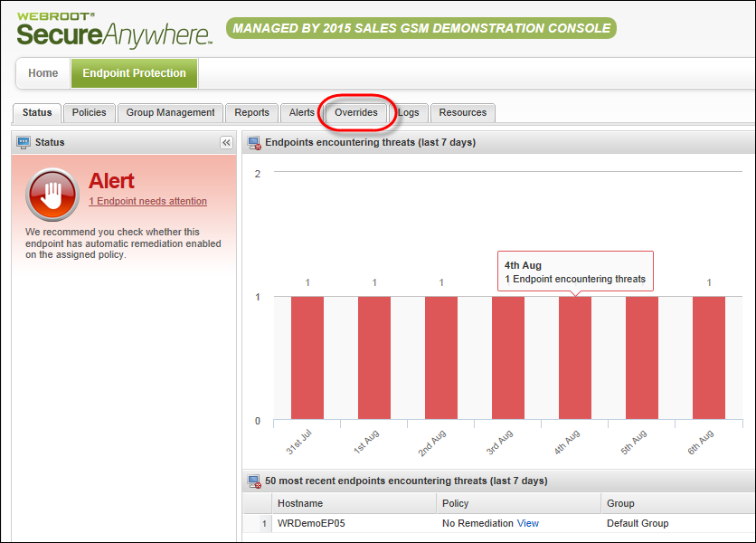Select the 5th Aug bar in chart
The width and height of the screenshot is (756, 543).
click(642, 357)
